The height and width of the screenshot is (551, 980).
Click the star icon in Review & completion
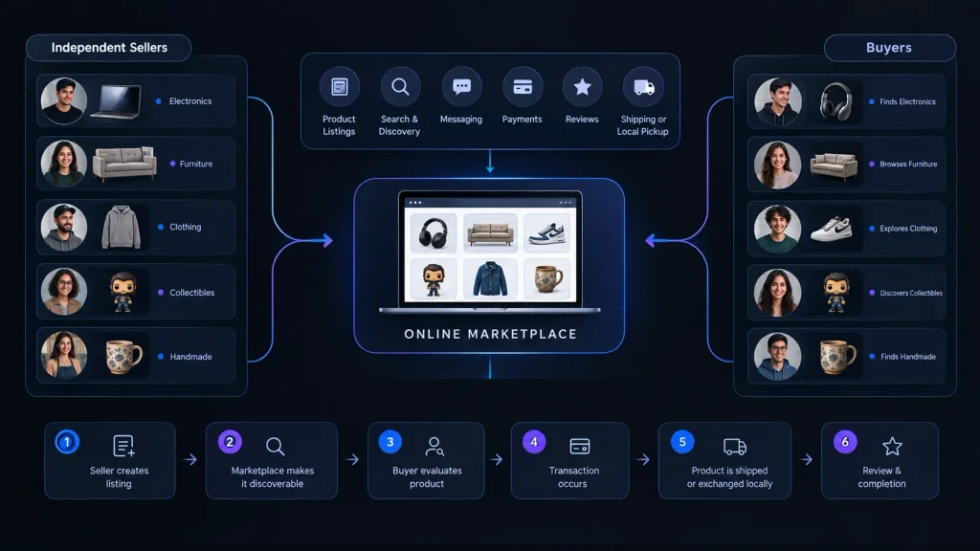click(892, 446)
